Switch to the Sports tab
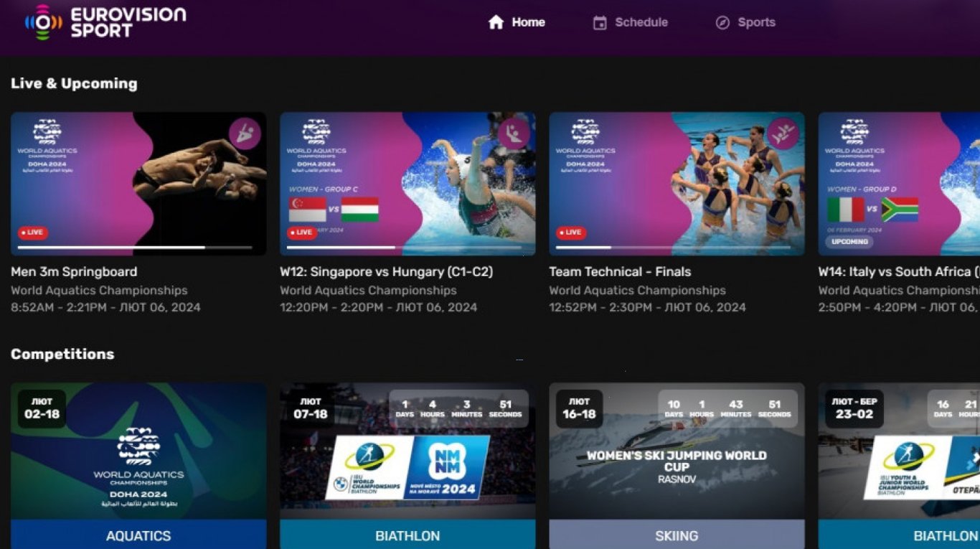 click(756, 22)
